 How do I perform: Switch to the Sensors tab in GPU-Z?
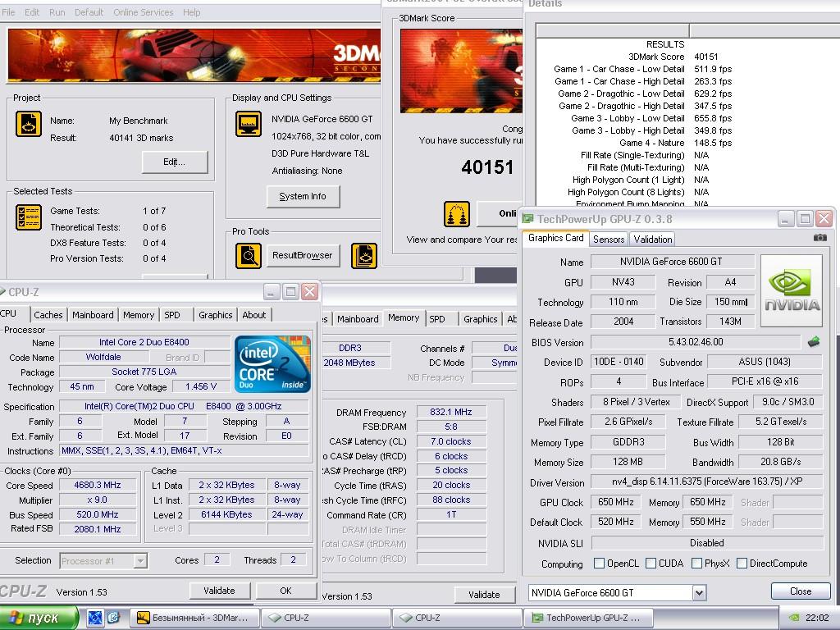609,239
